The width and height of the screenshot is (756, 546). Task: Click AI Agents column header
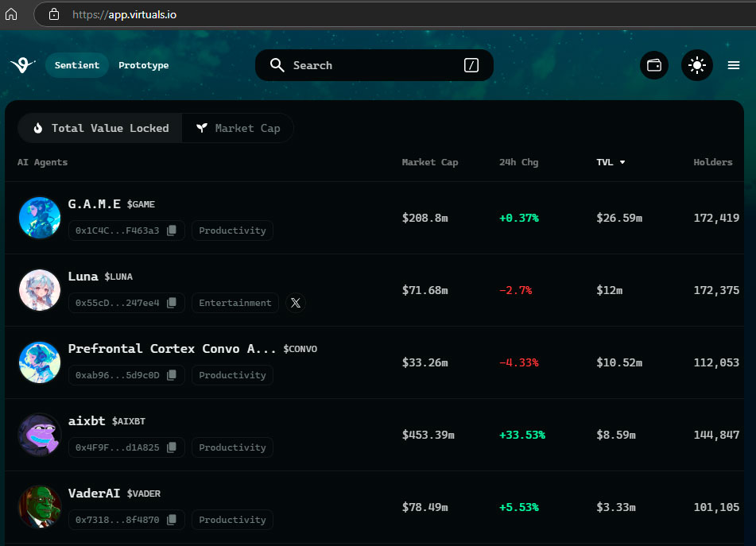tap(42, 162)
